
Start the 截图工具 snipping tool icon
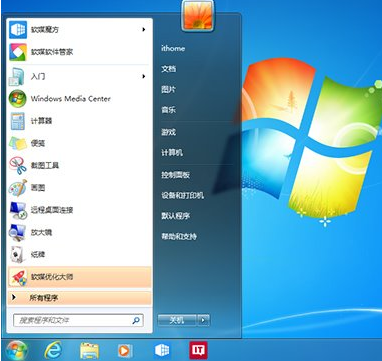click(18, 166)
